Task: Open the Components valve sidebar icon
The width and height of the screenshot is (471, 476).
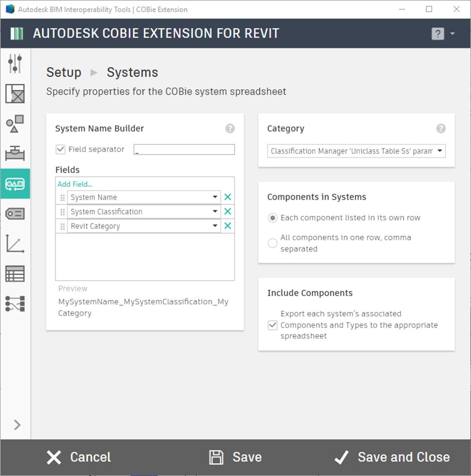Action: pos(15,153)
